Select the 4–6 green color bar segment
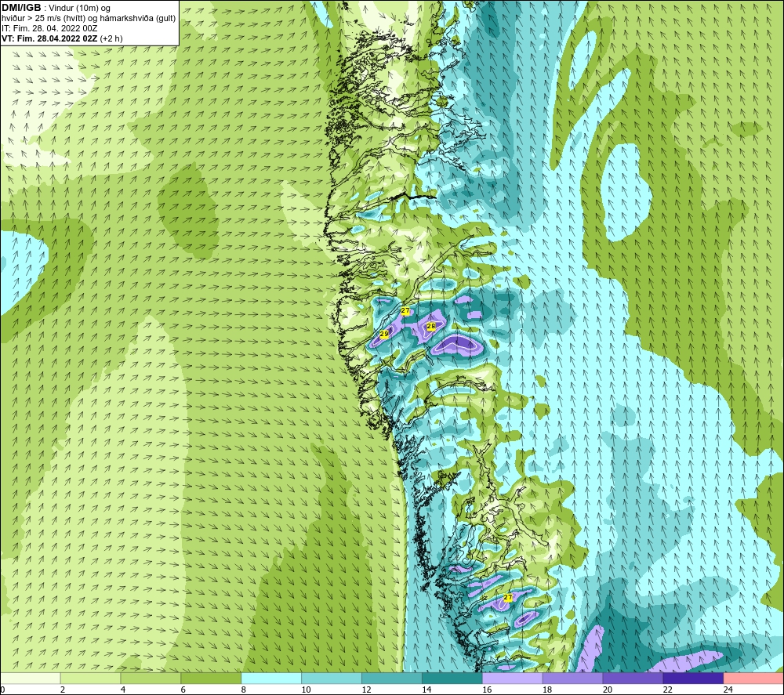This screenshot has width=784, height=695. pyautogui.click(x=151, y=678)
